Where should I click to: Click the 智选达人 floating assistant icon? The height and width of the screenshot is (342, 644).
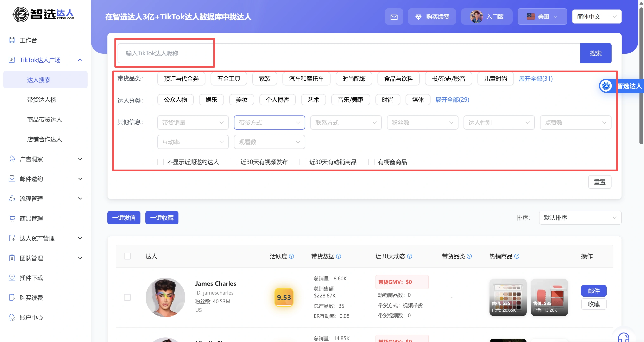click(x=606, y=86)
